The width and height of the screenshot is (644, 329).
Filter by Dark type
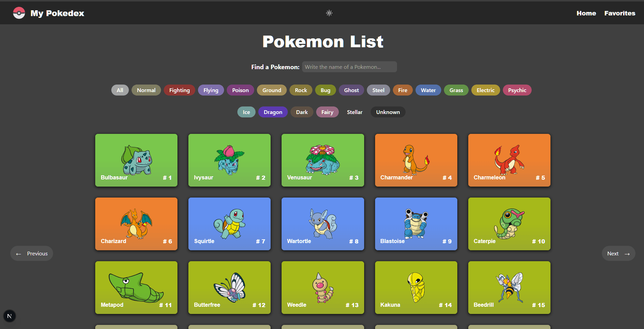(x=302, y=112)
